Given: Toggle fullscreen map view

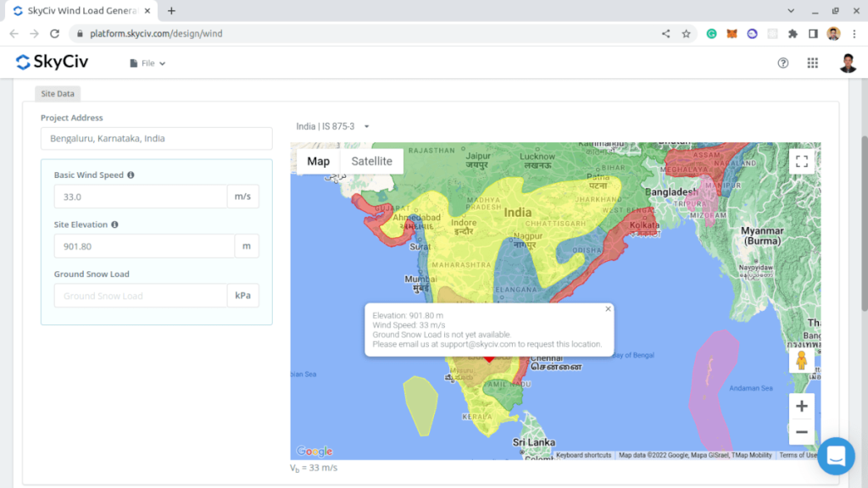Looking at the screenshot, I should [x=801, y=161].
